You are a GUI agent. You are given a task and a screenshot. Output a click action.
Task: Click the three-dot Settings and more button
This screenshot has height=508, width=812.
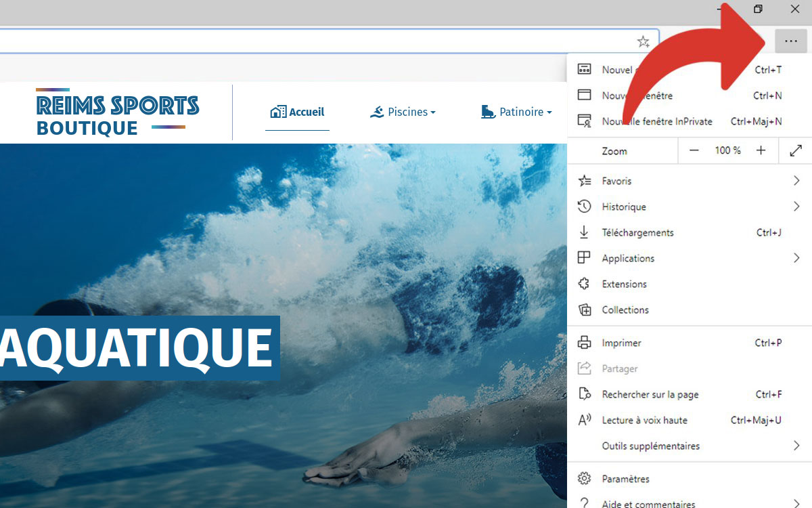[x=790, y=41]
